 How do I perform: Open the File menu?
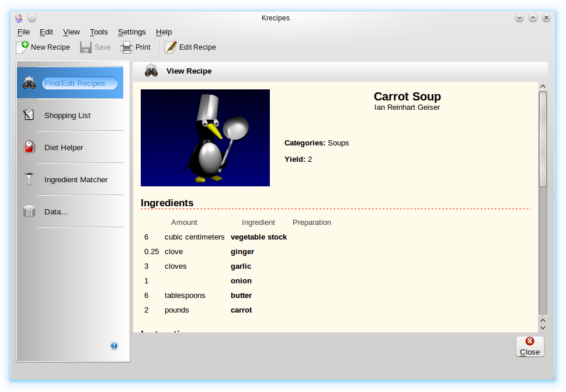[23, 32]
